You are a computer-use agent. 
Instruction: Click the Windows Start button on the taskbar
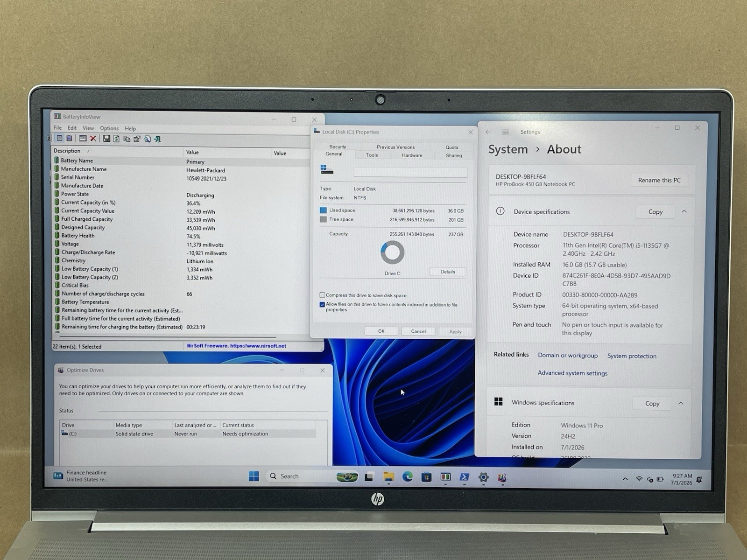[x=254, y=476]
